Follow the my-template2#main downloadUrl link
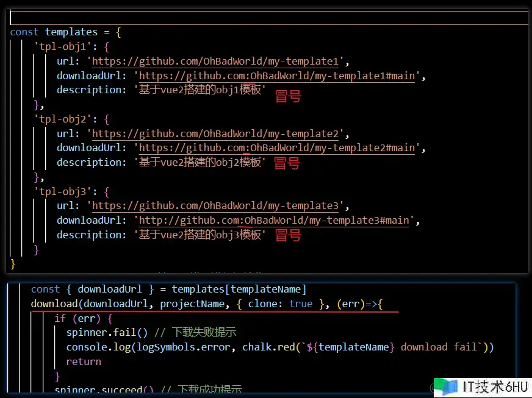The height and width of the screenshot is (398, 532). click(x=279, y=148)
